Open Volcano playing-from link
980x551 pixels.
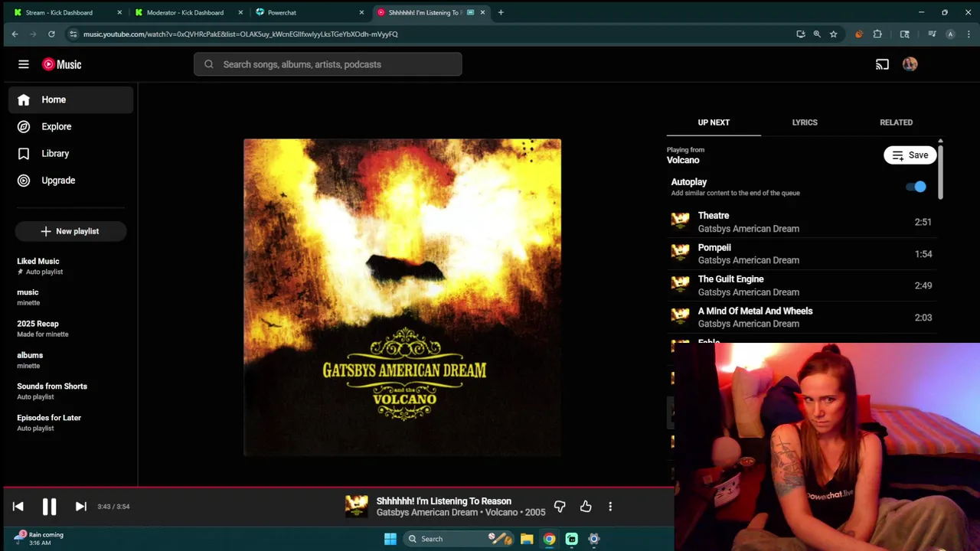tap(683, 160)
